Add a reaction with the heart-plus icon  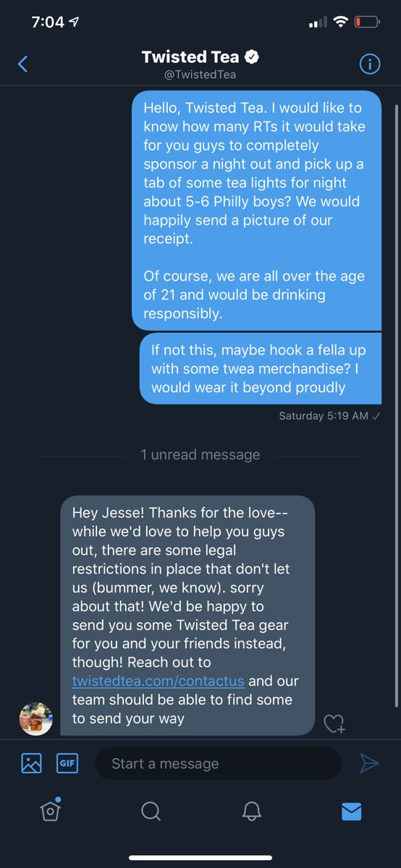click(x=334, y=724)
